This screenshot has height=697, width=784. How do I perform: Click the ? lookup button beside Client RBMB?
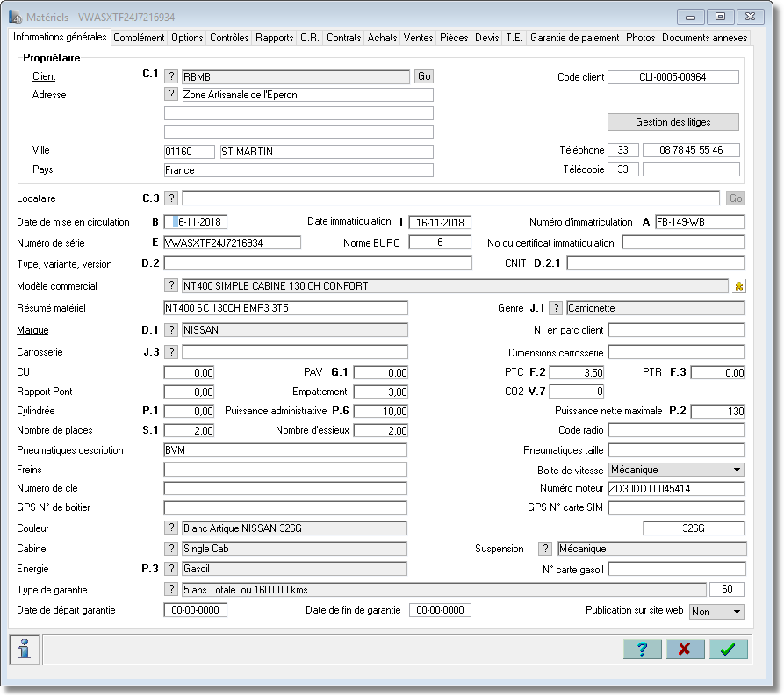(x=171, y=76)
